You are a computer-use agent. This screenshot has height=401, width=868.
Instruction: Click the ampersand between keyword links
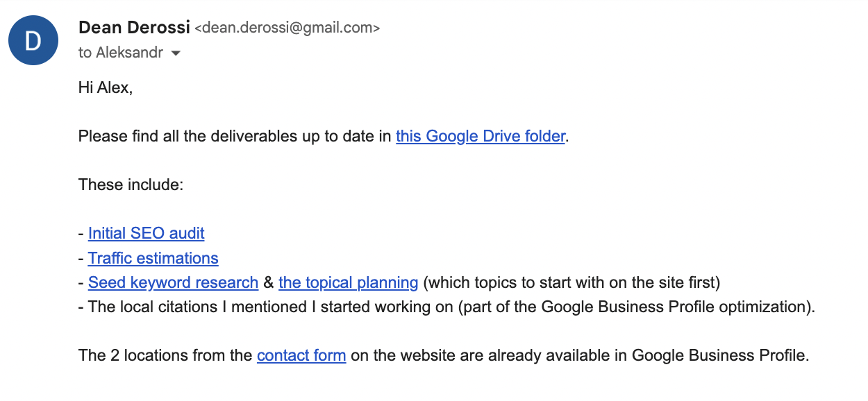point(269,282)
